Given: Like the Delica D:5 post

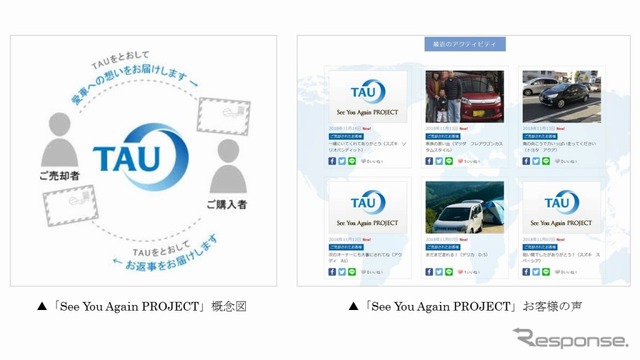Looking at the screenshot, I should coord(469,272).
